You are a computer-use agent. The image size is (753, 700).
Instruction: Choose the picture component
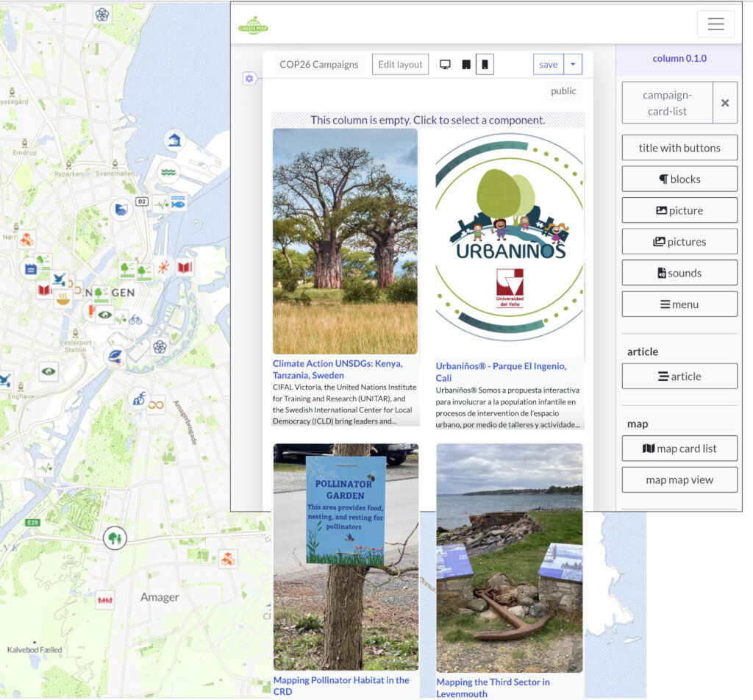[x=679, y=210]
